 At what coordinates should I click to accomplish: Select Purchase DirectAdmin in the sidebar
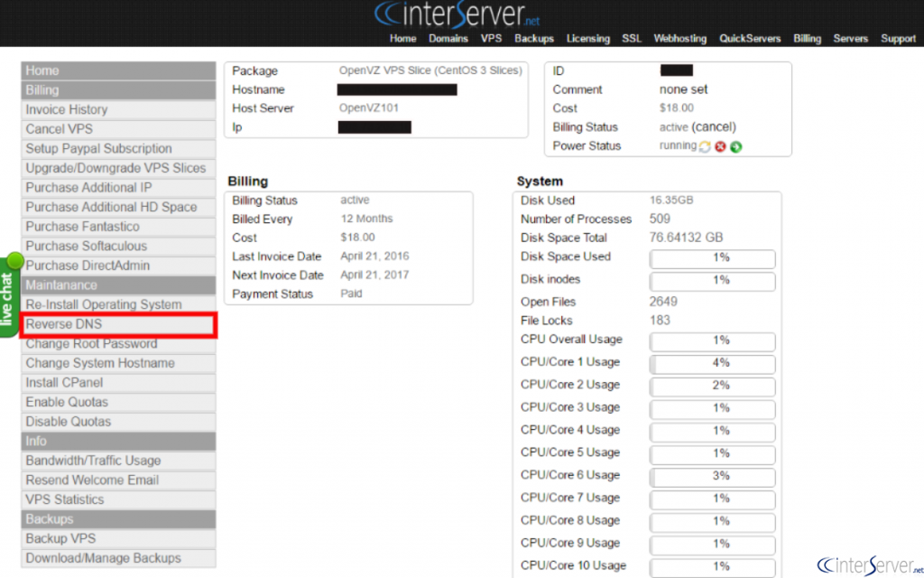tap(118, 266)
